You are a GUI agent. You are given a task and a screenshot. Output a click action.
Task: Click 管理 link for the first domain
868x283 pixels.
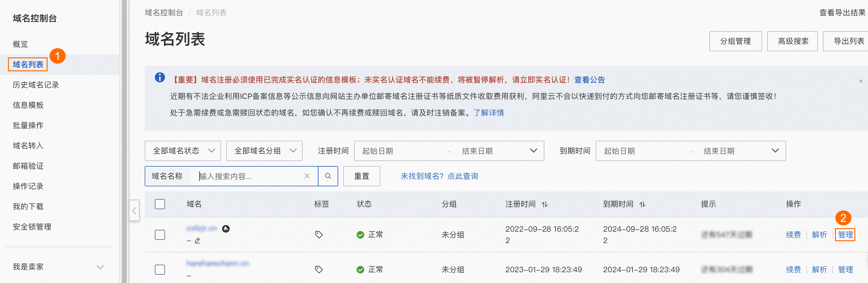(845, 235)
